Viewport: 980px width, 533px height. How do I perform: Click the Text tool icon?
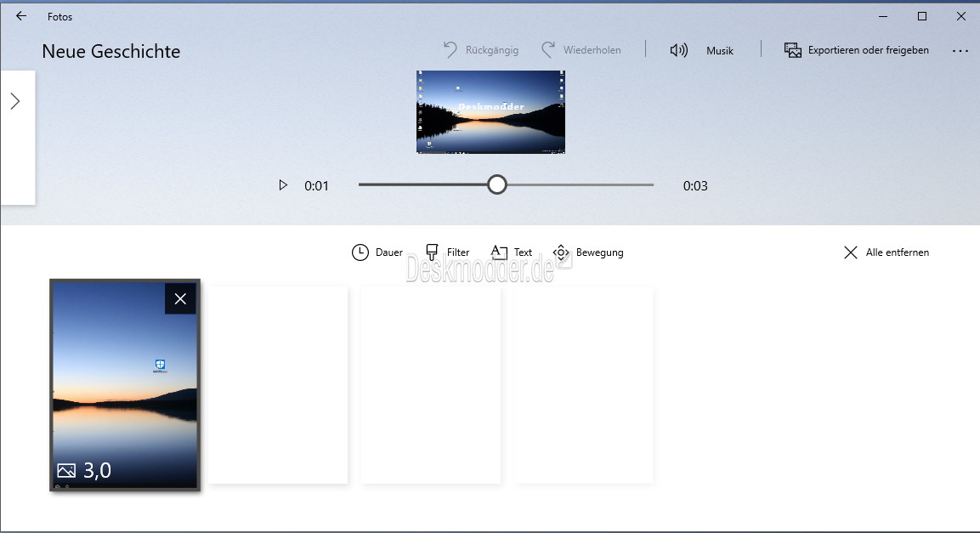click(499, 252)
